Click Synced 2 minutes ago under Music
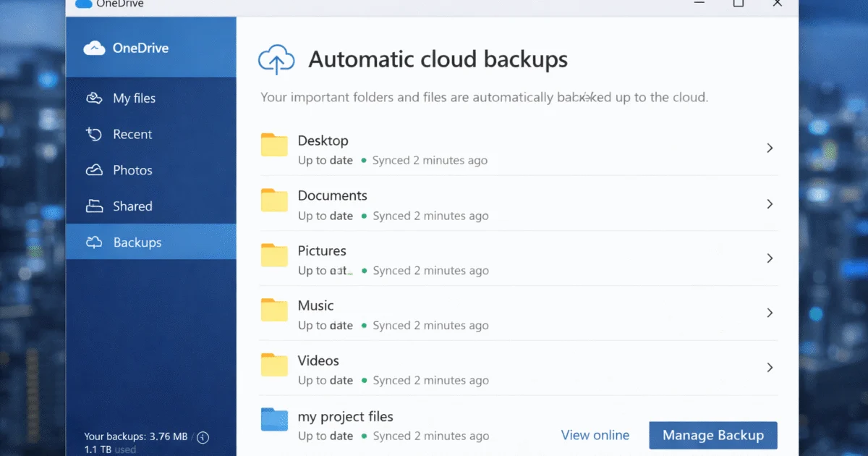This screenshot has height=456, width=868. [x=430, y=326]
